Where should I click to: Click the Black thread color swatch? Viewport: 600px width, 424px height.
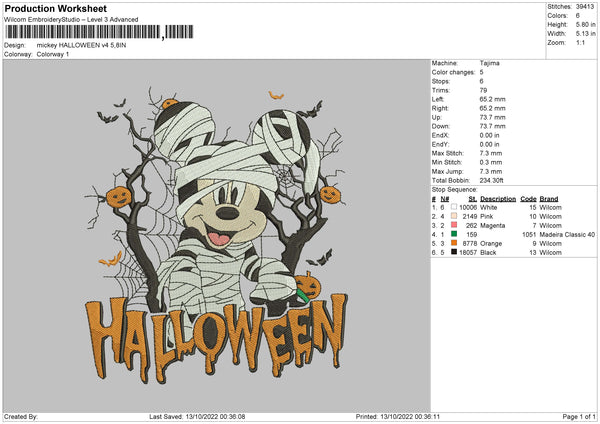(454, 252)
